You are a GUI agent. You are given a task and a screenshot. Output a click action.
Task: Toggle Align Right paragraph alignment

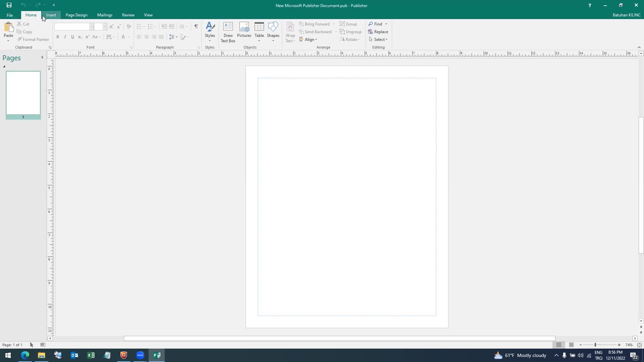(154, 37)
